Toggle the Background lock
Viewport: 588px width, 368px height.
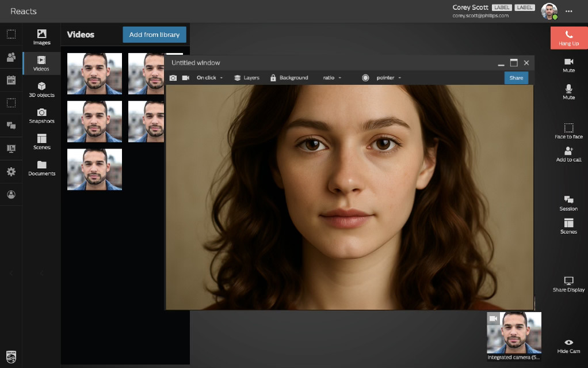[273, 78]
